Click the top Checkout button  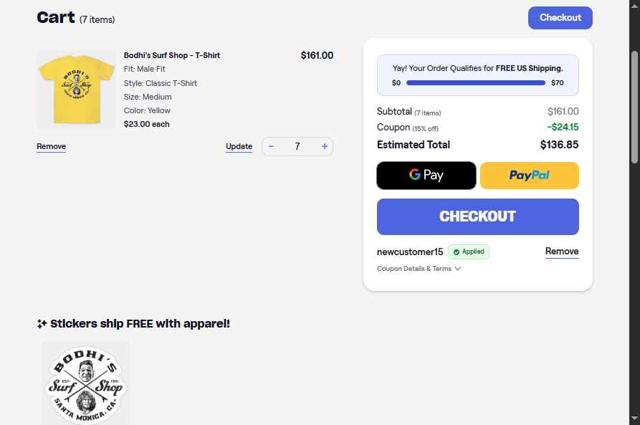point(560,18)
